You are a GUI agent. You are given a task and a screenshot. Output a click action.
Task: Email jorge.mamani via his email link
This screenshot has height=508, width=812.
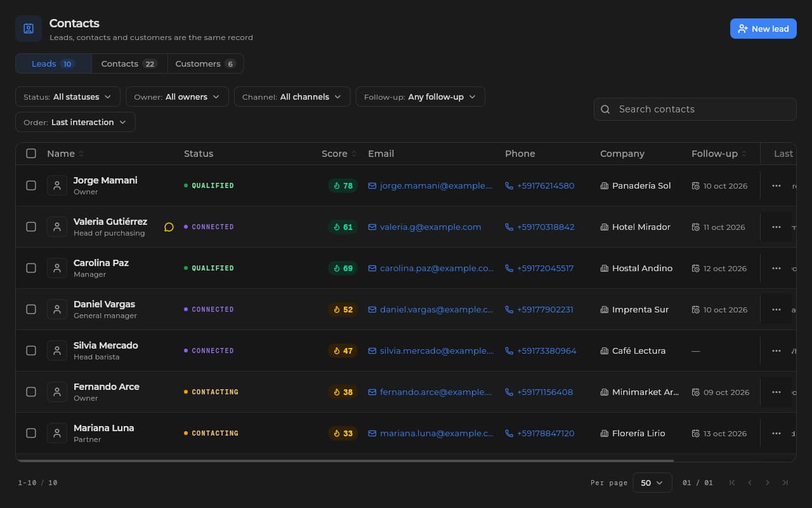coord(431,185)
